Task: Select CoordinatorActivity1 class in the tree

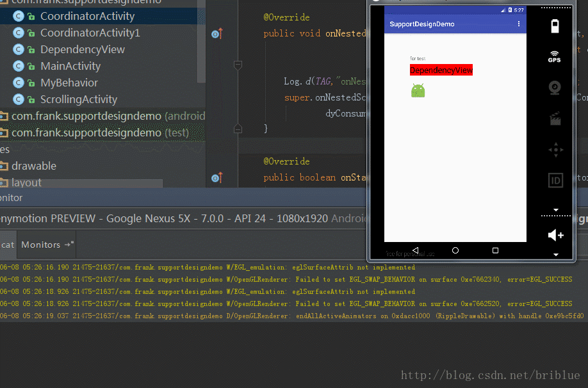Action: click(90, 33)
